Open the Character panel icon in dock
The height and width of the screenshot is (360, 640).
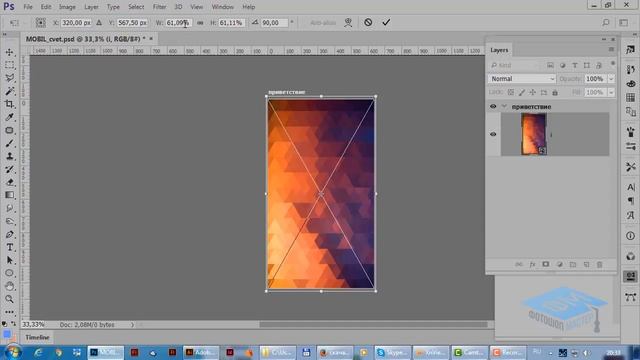click(631, 187)
